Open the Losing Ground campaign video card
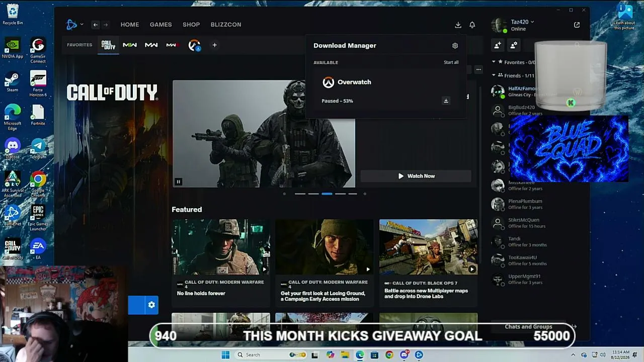 [x=325, y=262]
